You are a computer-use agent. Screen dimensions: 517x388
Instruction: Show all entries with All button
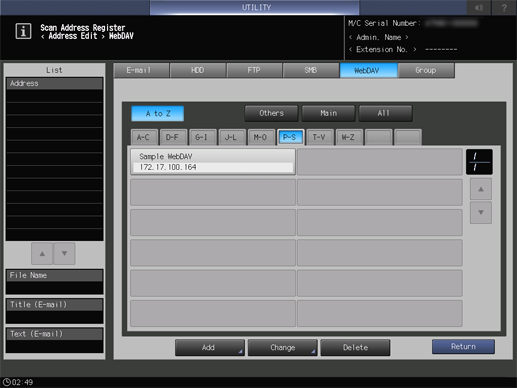(x=386, y=113)
